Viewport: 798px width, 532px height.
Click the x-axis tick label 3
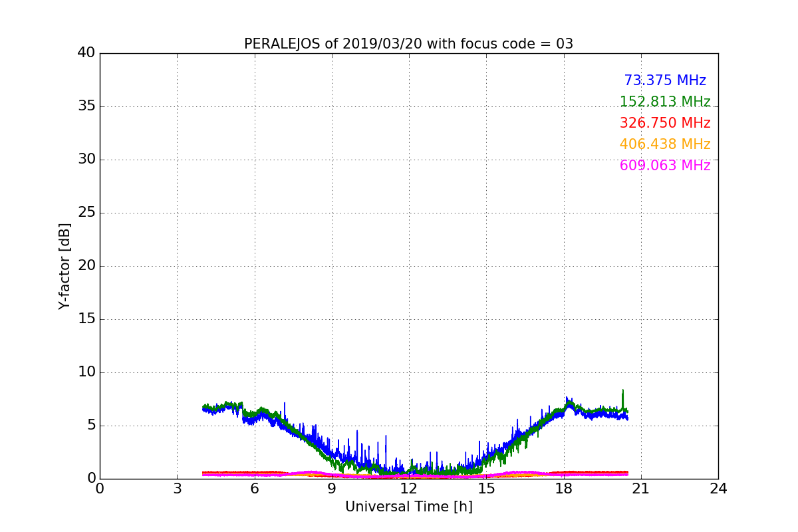pyautogui.click(x=177, y=489)
